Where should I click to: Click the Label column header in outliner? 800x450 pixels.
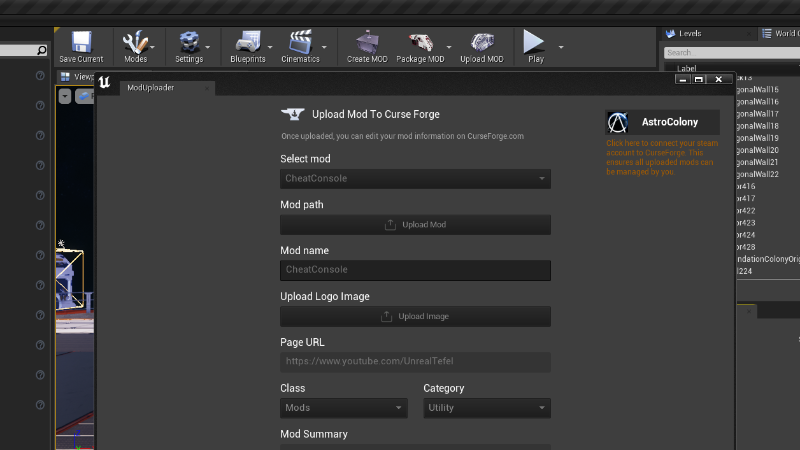687,68
